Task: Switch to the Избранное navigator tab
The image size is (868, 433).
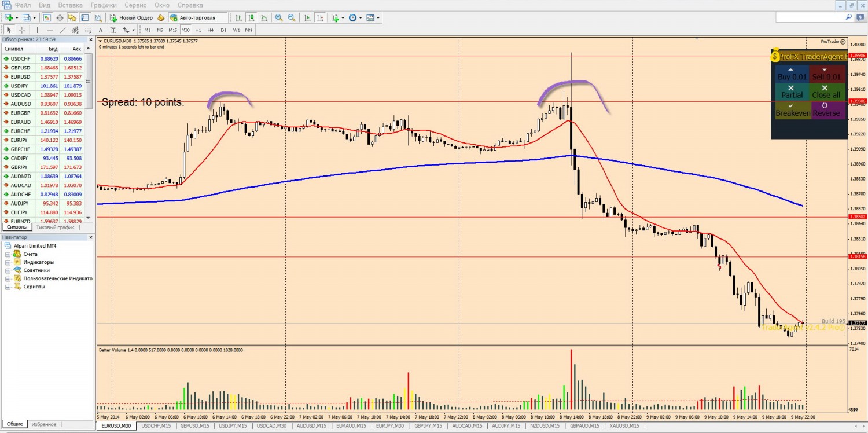Action: click(44, 424)
